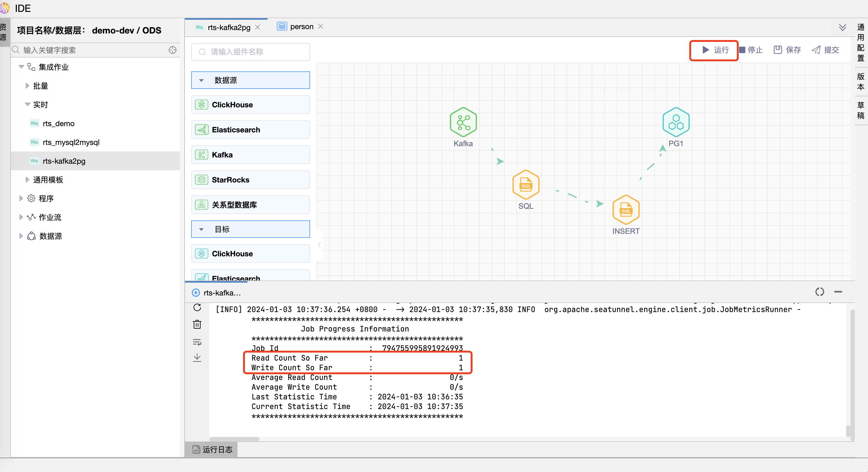Screen dimensions: 868x472
Task: Click the Kafka node on the canvas
Action: (463, 122)
